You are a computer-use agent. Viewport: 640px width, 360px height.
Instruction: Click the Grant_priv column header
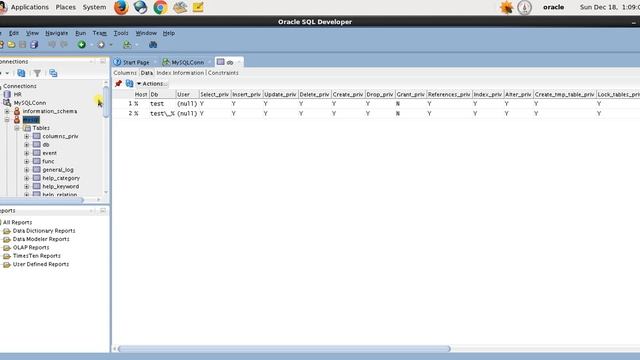point(410,94)
